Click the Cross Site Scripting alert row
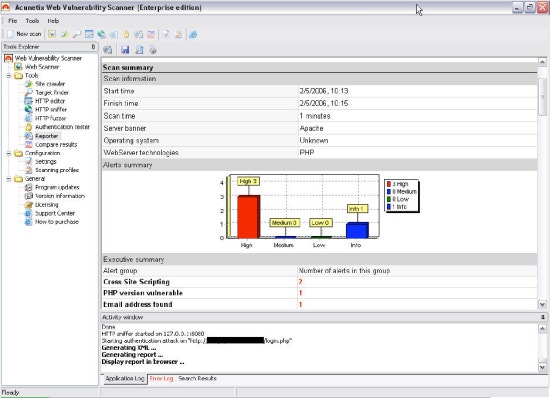This screenshot has width=550, height=398. (320, 282)
